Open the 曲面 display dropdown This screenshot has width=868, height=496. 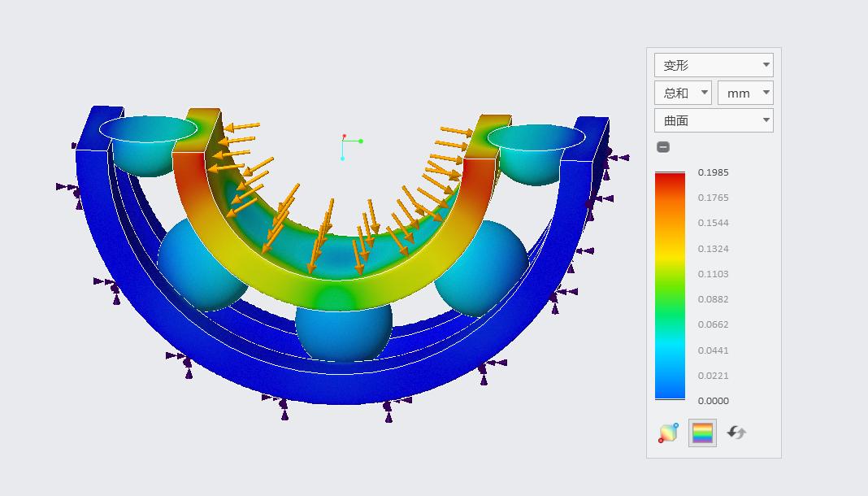[714, 120]
